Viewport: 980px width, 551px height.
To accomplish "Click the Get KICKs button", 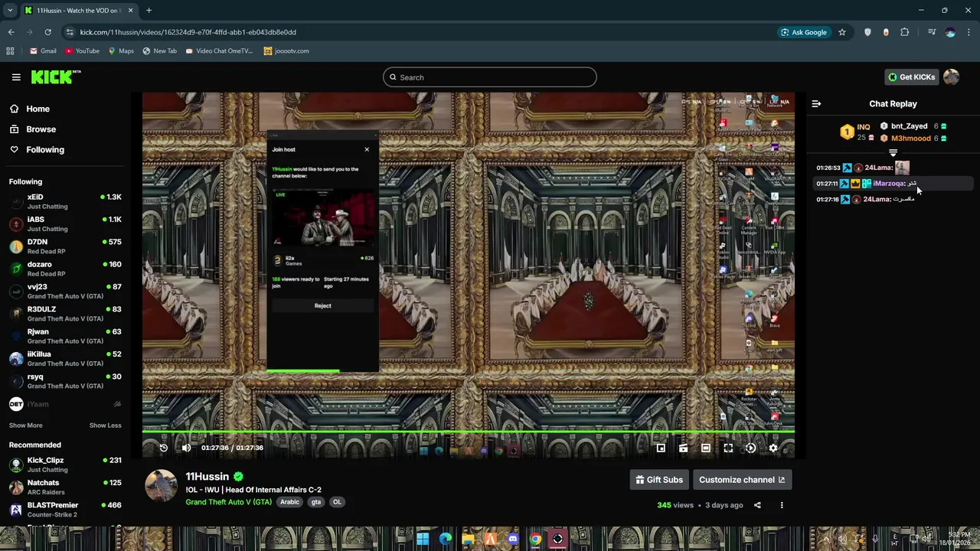I will [911, 77].
